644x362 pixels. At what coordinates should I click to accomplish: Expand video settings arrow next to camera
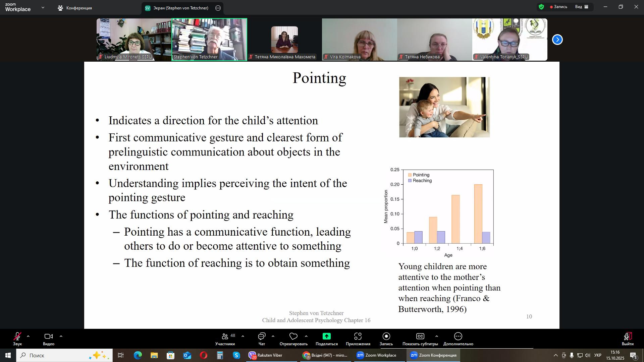(x=61, y=336)
